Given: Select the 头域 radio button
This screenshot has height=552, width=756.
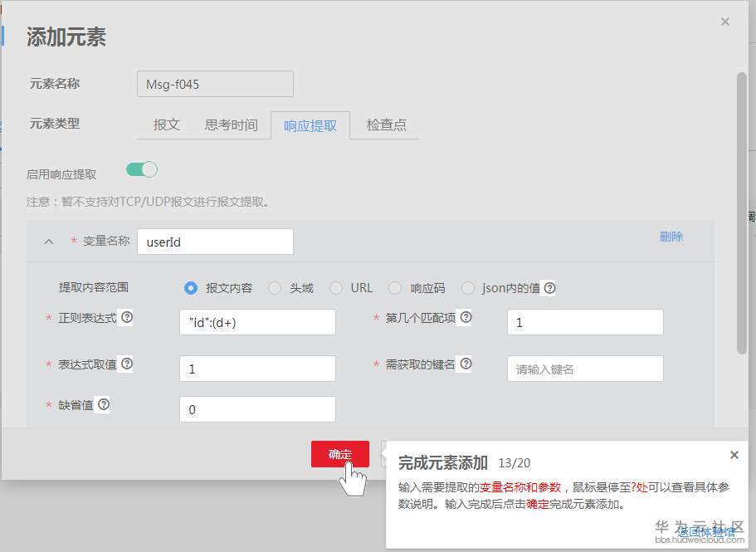Looking at the screenshot, I should coord(275,288).
